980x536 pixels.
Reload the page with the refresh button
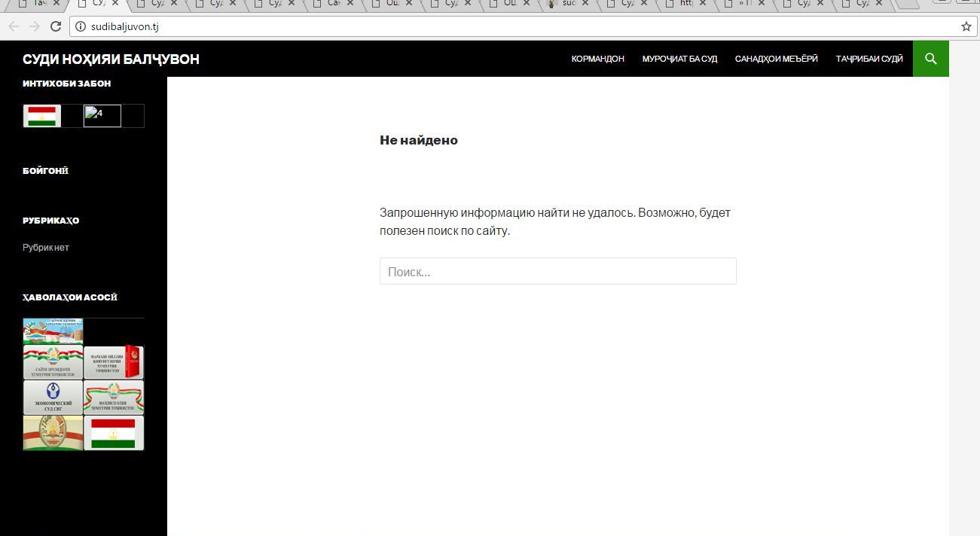tap(55, 26)
